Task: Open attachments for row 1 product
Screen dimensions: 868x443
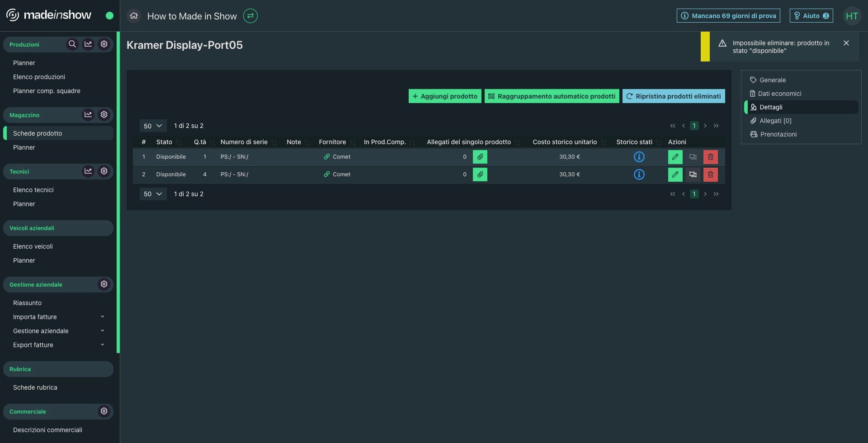Action: click(480, 157)
